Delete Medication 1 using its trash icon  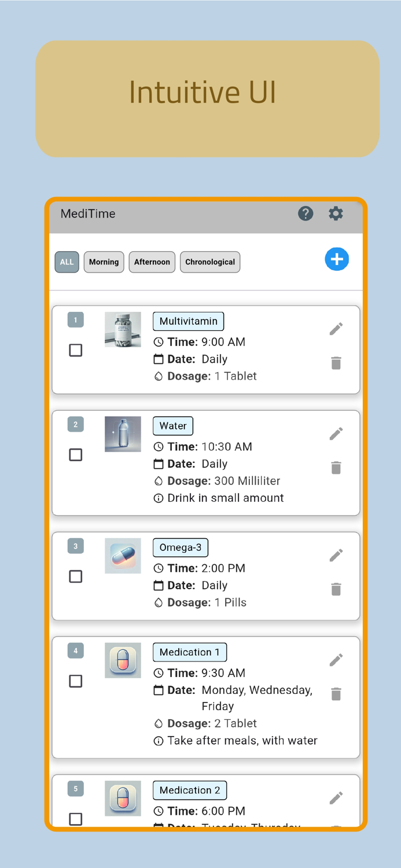pos(336,694)
